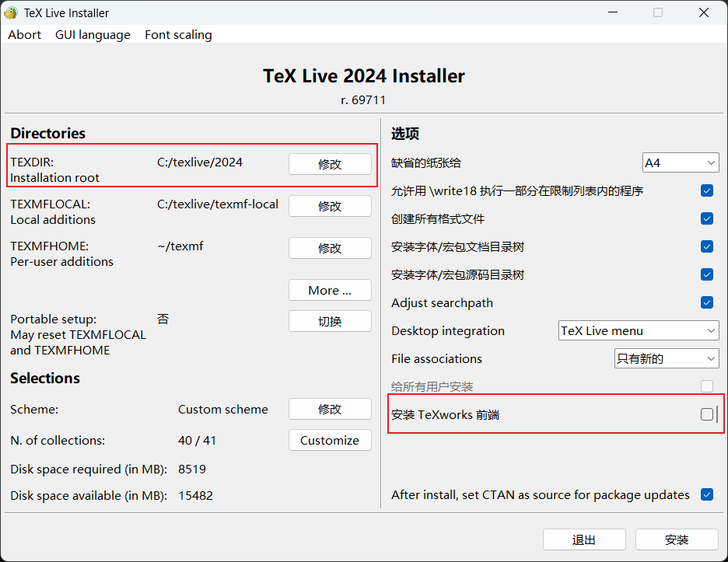
Task: Click the 15482 disk space available value
Action: click(195, 496)
